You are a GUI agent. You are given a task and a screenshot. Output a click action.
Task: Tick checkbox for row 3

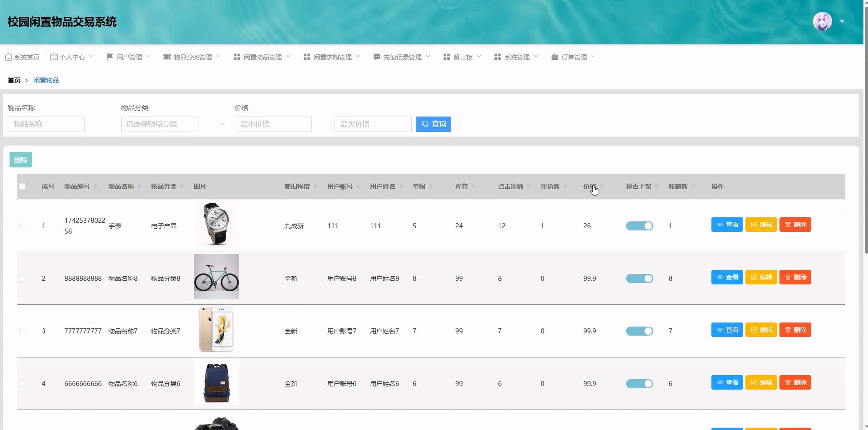click(x=22, y=331)
